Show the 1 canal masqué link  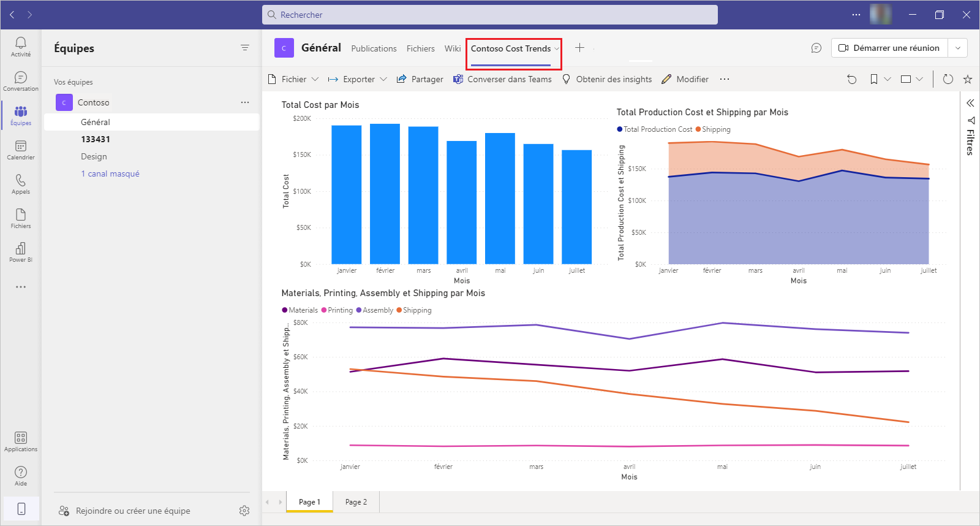(110, 173)
